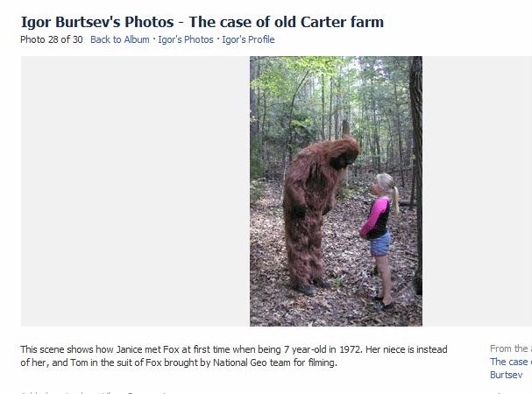Click the 'Photo 28 of 30' counter

[52, 39]
